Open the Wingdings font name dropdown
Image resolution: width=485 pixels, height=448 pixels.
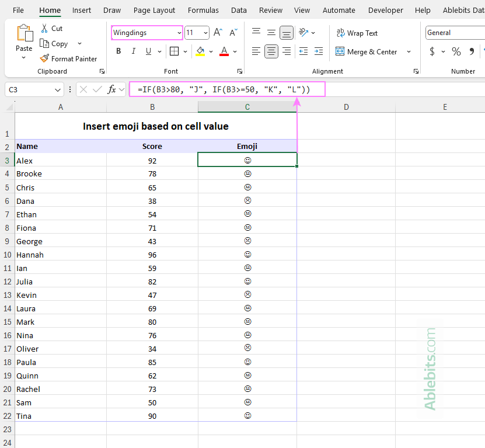[x=179, y=33]
